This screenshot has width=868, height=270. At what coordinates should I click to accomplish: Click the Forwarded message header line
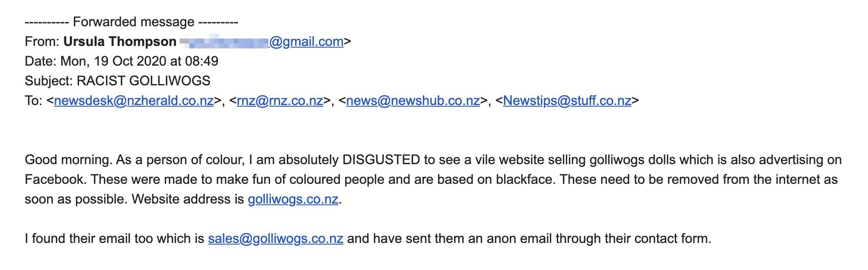click(132, 22)
